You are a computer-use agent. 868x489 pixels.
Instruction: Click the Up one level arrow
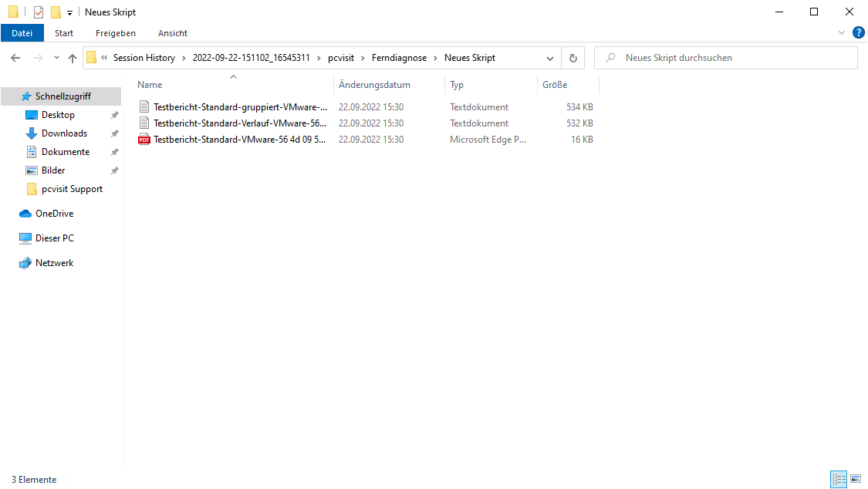pos(73,58)
